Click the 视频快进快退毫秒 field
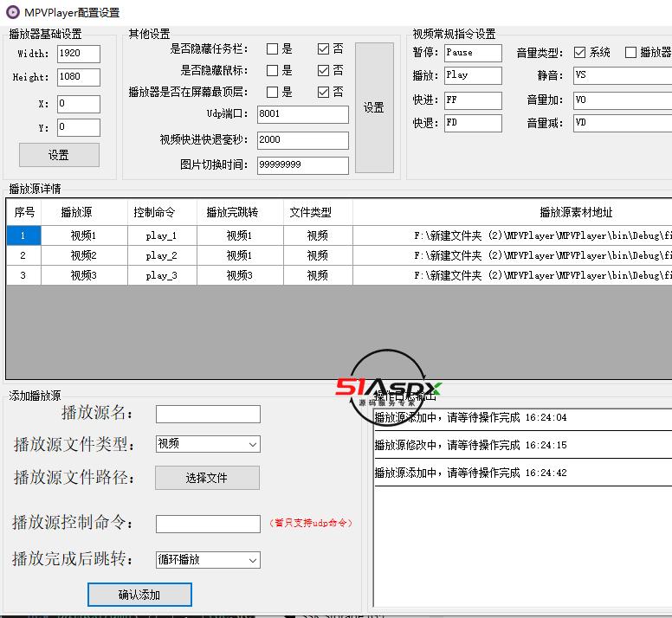 pos(302,140)
